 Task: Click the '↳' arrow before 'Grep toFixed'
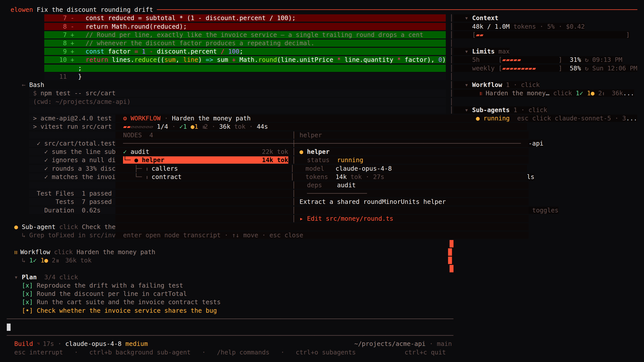click(24, 236)
